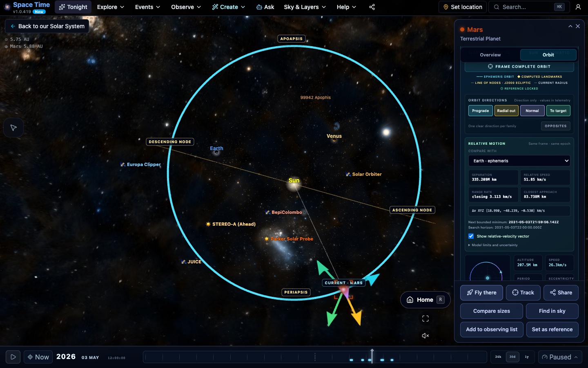Viewport: 588px width, 368px height.
Task: Open the user account icon
Action: click(578, 7)
